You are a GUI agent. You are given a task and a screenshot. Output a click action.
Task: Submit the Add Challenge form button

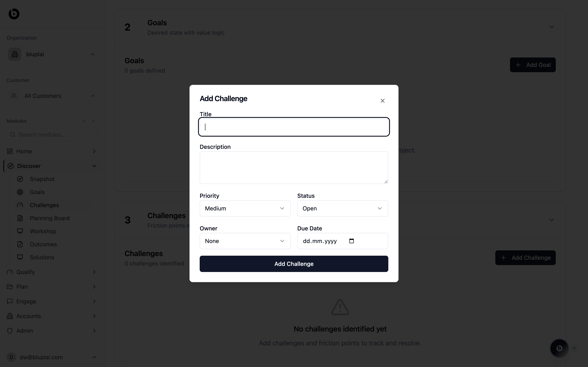294,264
